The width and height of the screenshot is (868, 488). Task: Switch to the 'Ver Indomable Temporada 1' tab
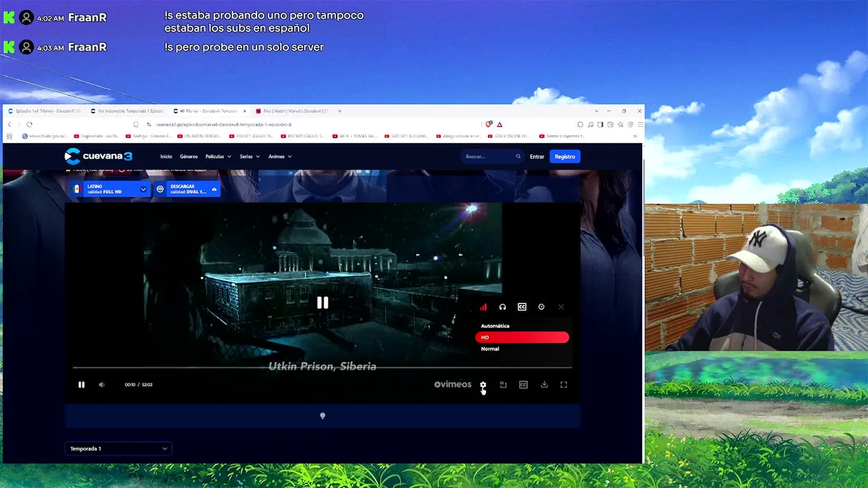[127, 111]
